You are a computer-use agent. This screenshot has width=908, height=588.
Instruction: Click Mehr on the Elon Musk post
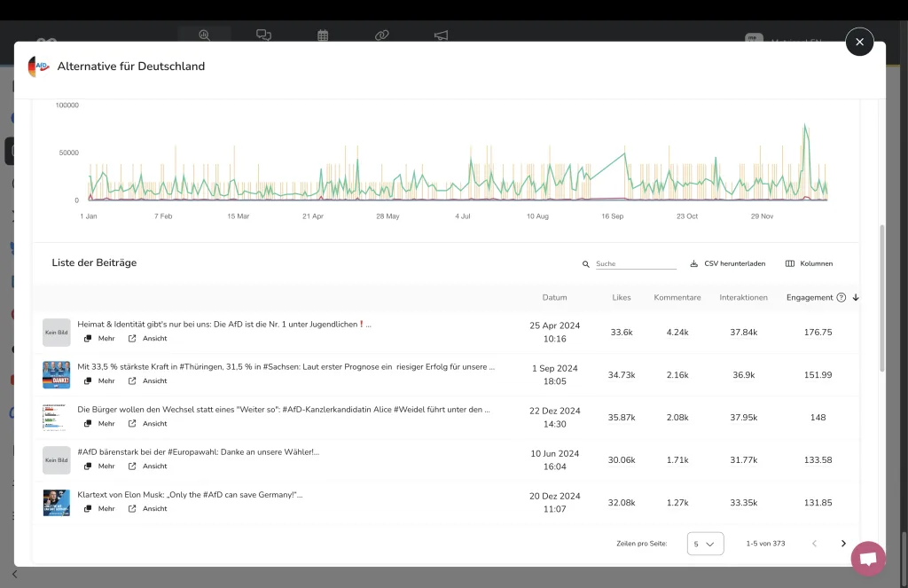(x=99, y=509)
